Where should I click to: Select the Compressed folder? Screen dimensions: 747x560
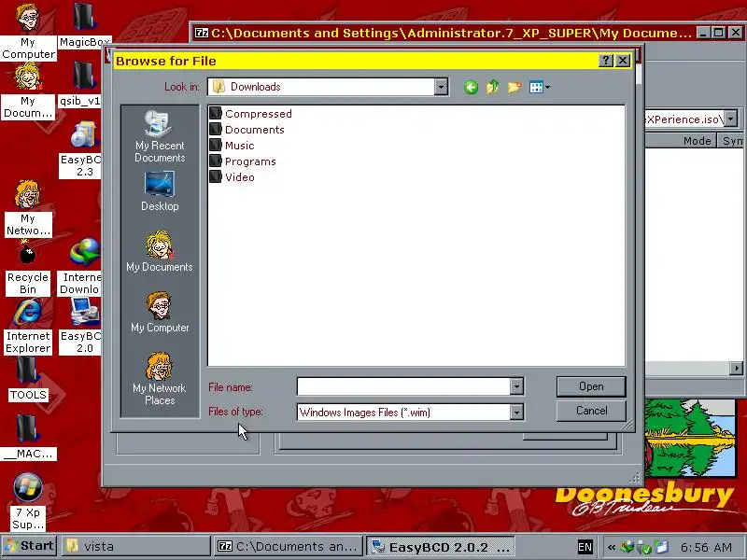pyautogui.click(x=250, y=113)
